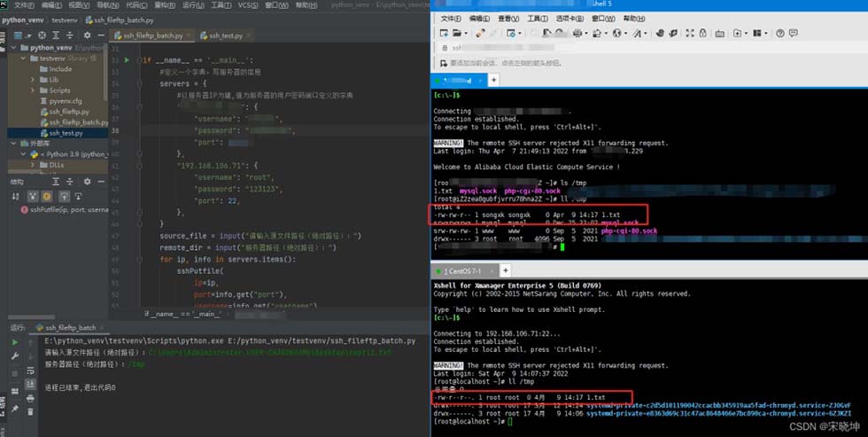Open run configuration wrench in Run panel

[x=15, y=356]
